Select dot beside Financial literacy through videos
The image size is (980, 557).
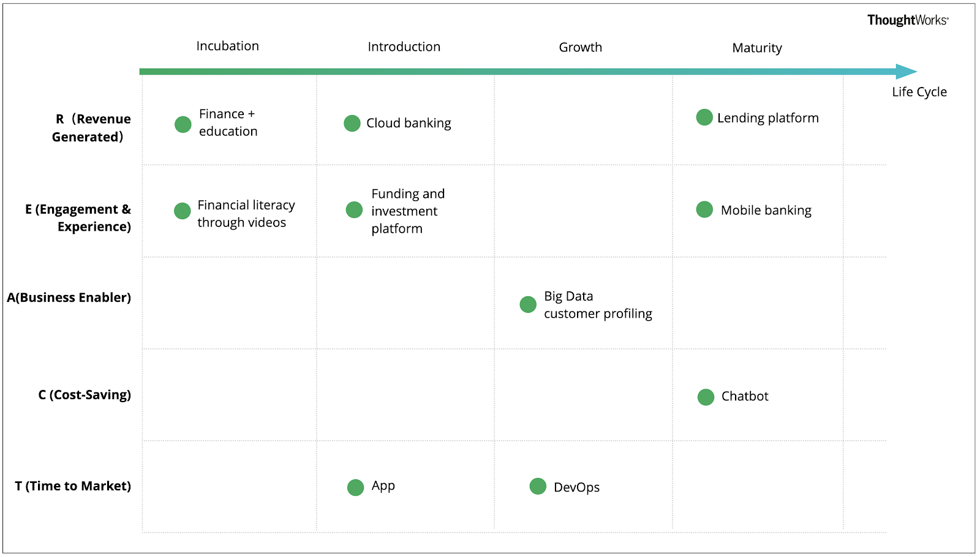[x=183, y=211]
